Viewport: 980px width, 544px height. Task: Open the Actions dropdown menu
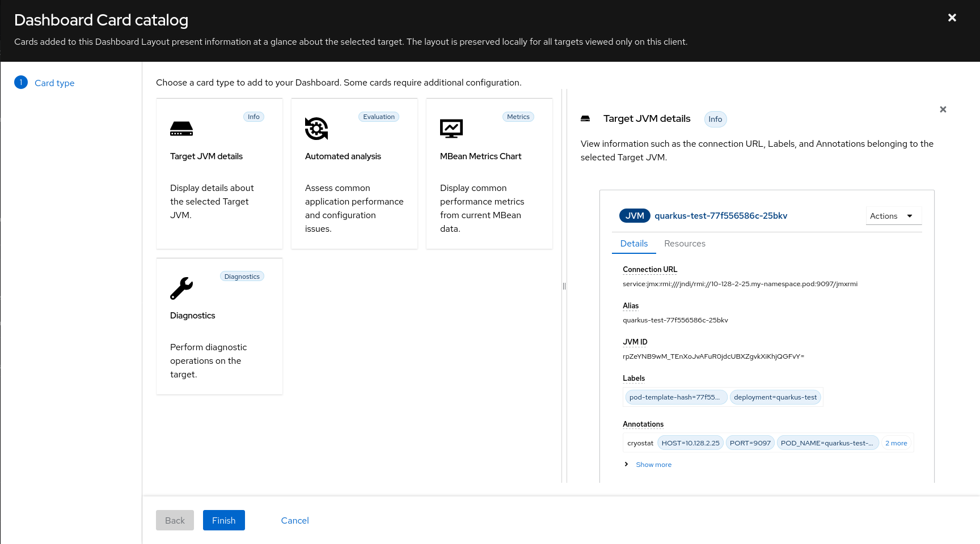[x=893, y=216]
